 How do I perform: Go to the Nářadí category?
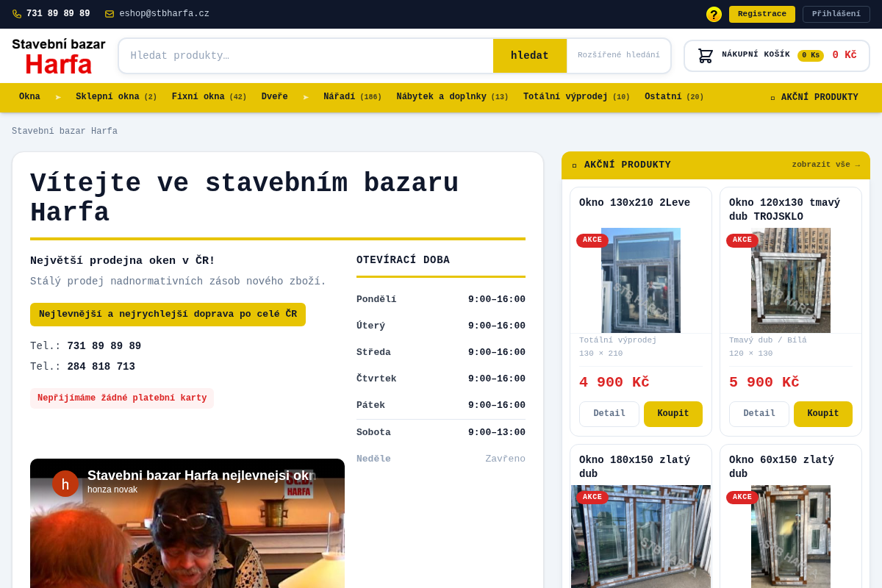coord(353,97)
